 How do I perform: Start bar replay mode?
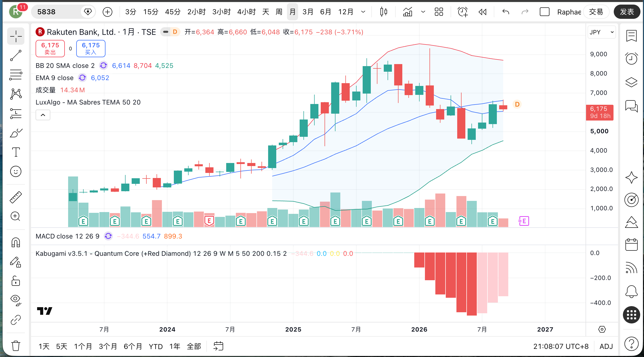pyautogui.click(x=483, y=12)
